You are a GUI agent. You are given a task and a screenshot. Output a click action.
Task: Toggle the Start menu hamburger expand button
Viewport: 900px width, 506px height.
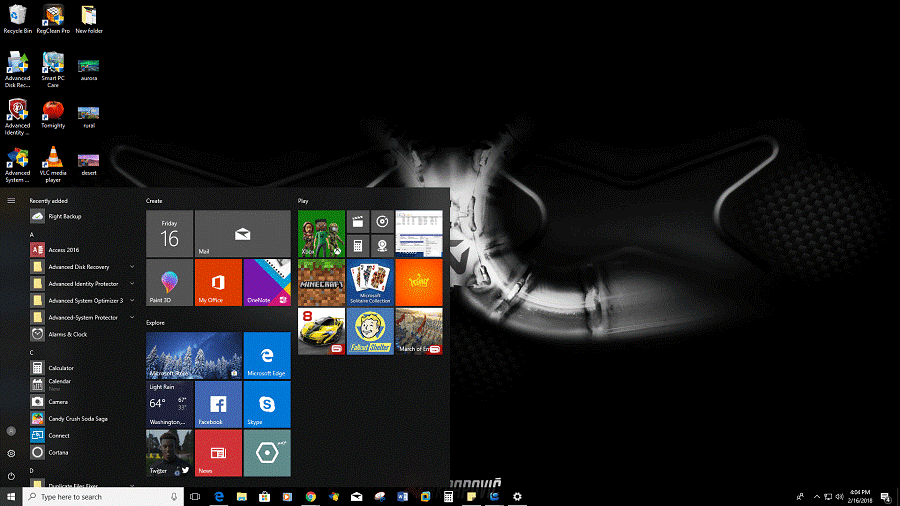(11, 200)
